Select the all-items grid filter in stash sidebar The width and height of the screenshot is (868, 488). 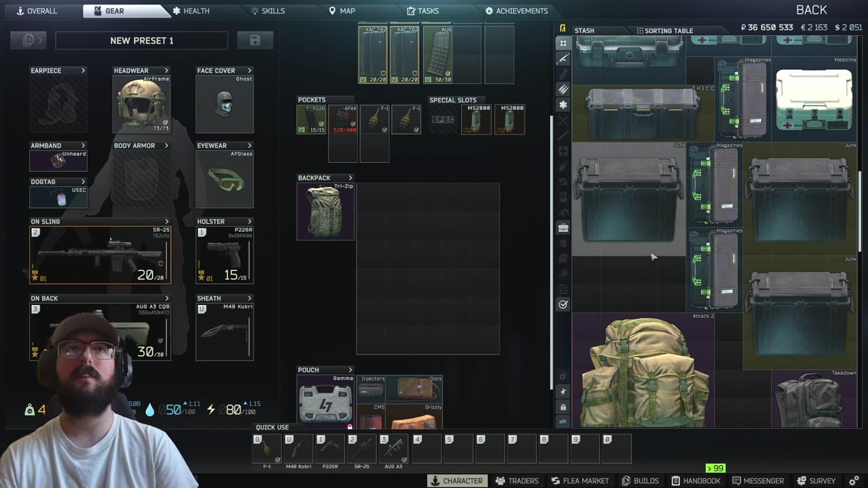coord(563,43)
